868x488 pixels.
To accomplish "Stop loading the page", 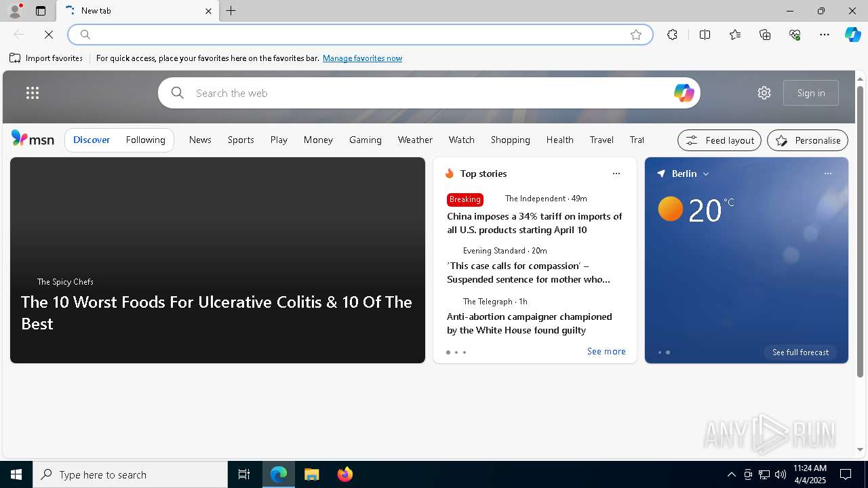I will click(49, 35).
